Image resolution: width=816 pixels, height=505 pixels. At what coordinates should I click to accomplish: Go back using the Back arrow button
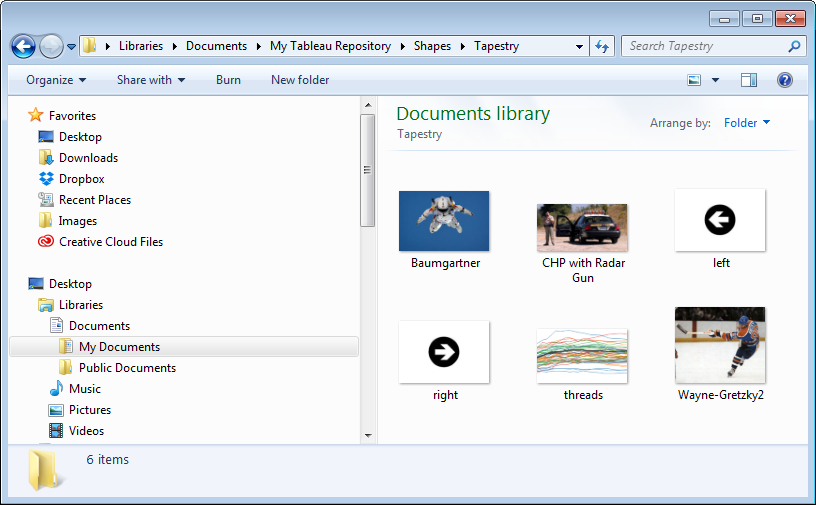(23, 46)
